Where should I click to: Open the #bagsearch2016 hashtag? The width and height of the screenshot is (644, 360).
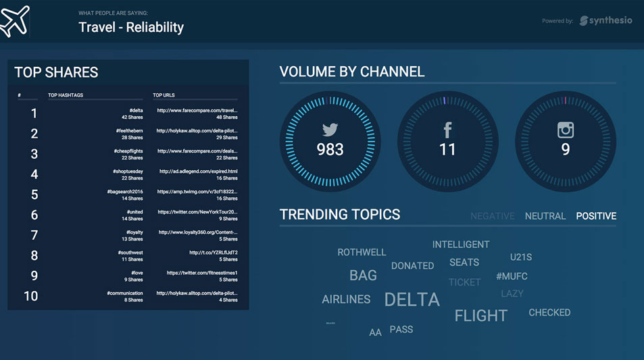tap(125, 192)
